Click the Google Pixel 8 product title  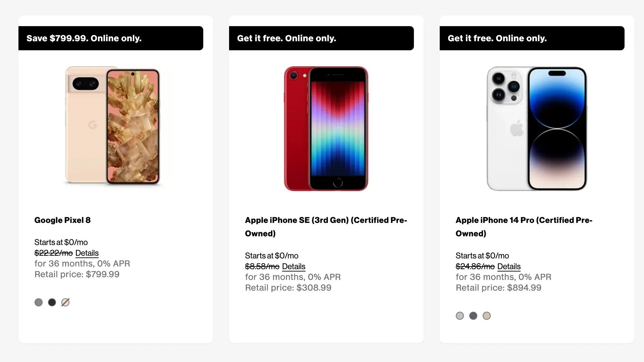pyautogui.click(x=62, y=220)
